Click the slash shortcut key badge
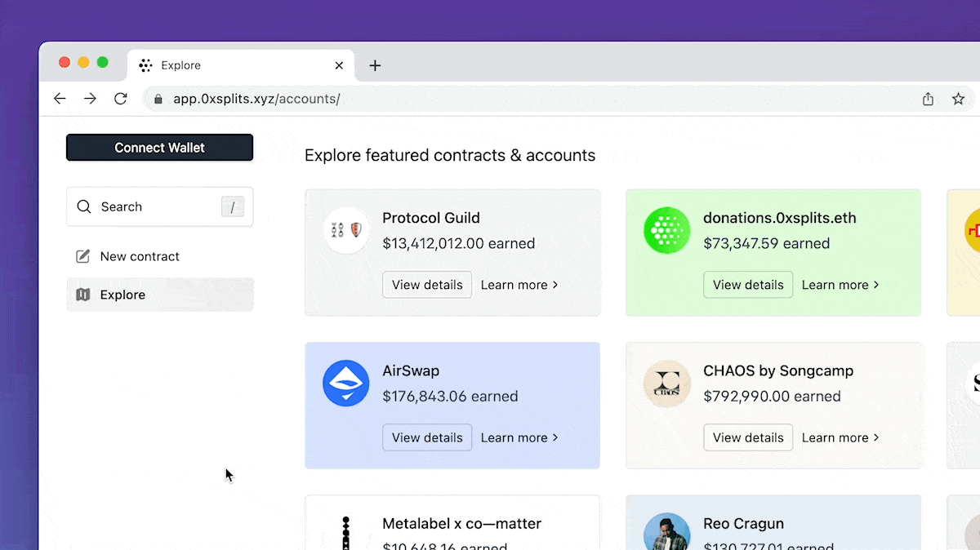980x550 pixels. coord(233,206)
